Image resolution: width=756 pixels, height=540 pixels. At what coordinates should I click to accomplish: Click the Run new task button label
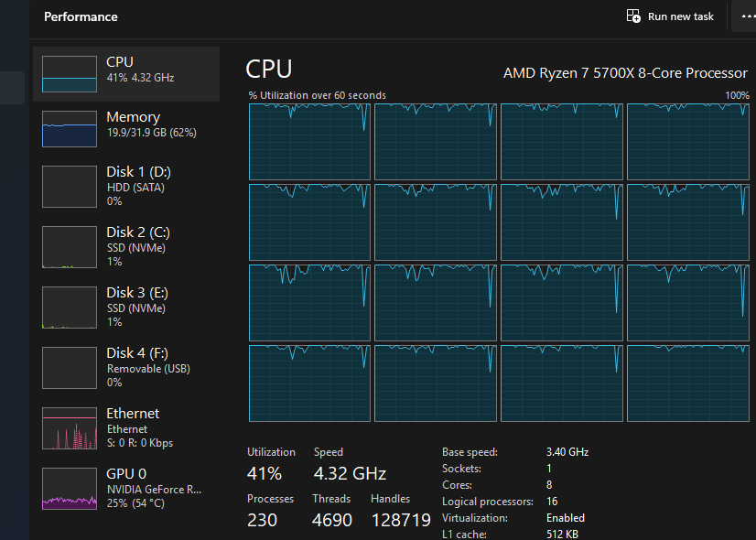[x=680, y=16]
